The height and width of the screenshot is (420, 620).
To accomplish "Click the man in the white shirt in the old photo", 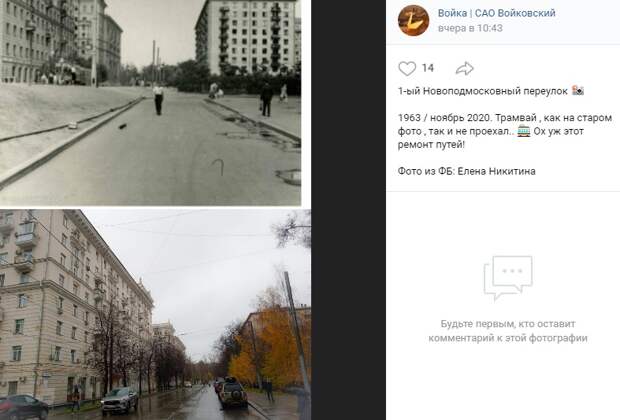I will pyautogui.click(x=158, y=100).
